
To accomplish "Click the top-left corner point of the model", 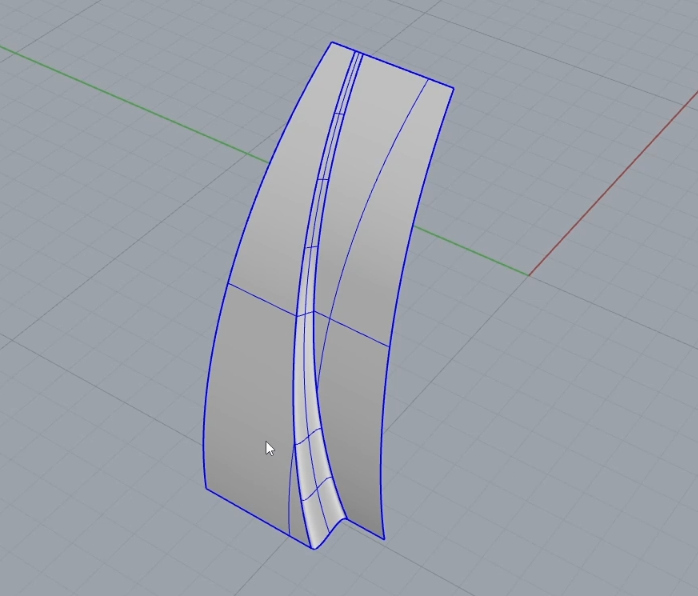I will pyautogui.click(x=332, y=42).
